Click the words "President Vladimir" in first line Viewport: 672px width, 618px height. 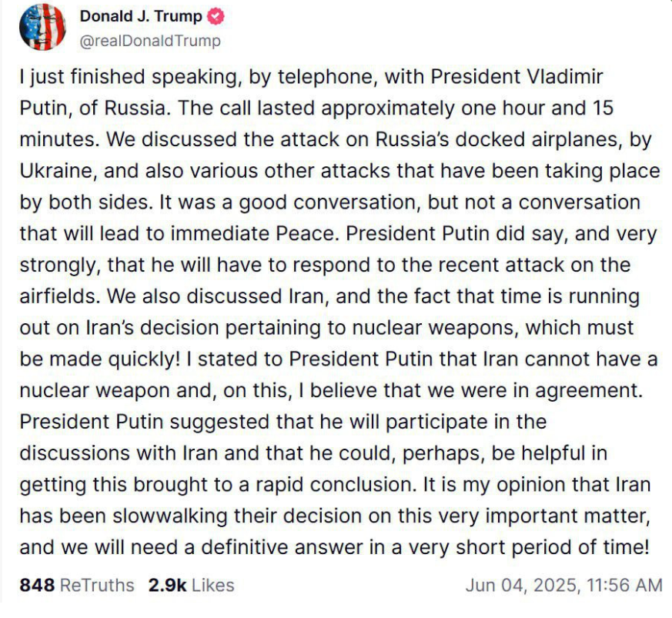(x=517, y=77)
